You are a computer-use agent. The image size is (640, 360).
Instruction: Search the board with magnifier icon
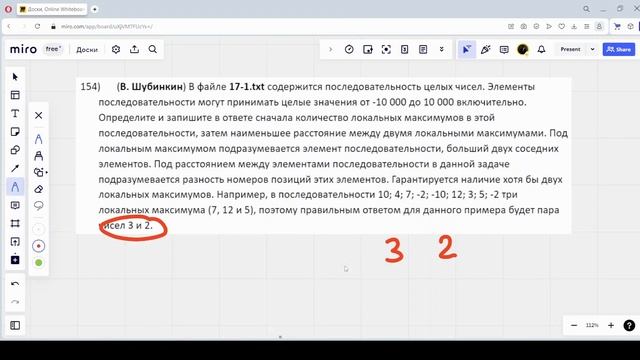153,49
